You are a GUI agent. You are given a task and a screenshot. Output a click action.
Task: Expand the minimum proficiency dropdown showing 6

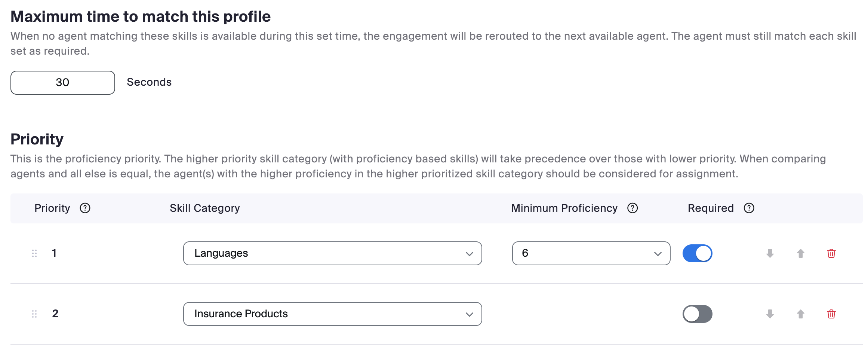pos(591,253)
